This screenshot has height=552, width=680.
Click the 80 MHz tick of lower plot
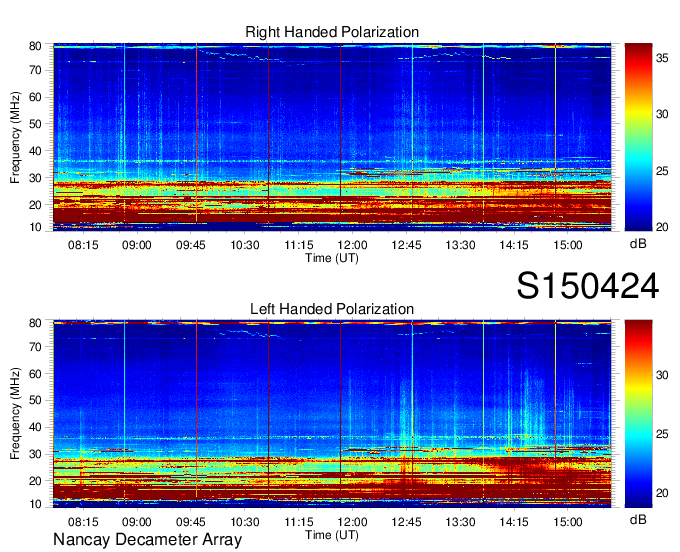tap(35, 323)
